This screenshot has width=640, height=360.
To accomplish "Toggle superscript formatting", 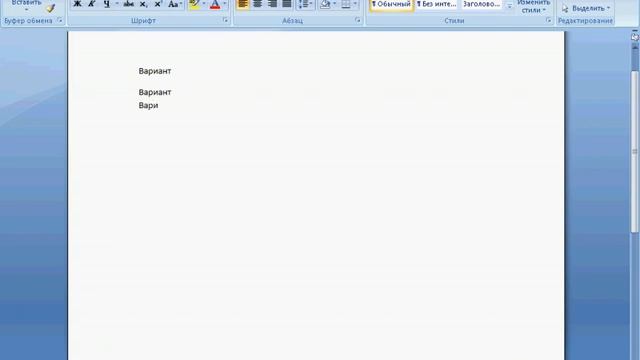I will pyautogui.click(x=158, y=4).
